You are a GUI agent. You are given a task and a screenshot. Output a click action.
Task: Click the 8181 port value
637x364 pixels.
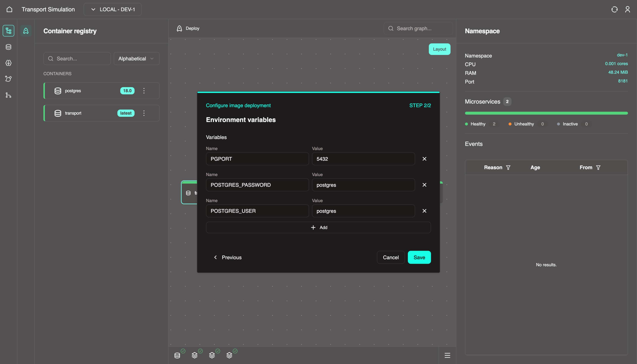click(623, 81)
